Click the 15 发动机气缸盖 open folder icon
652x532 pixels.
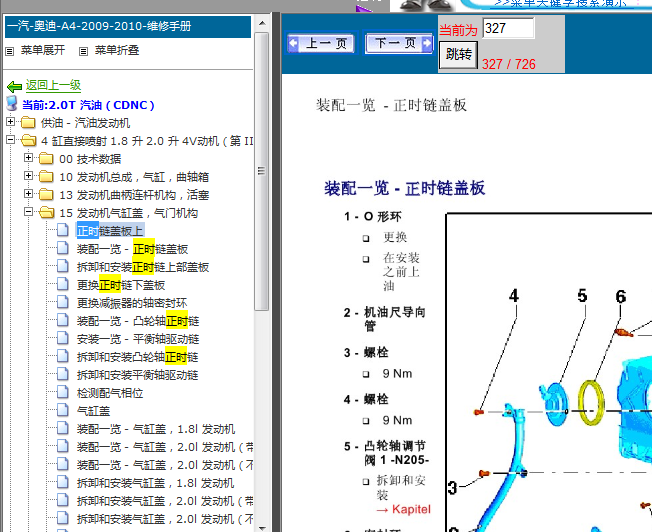coord(46,213)
